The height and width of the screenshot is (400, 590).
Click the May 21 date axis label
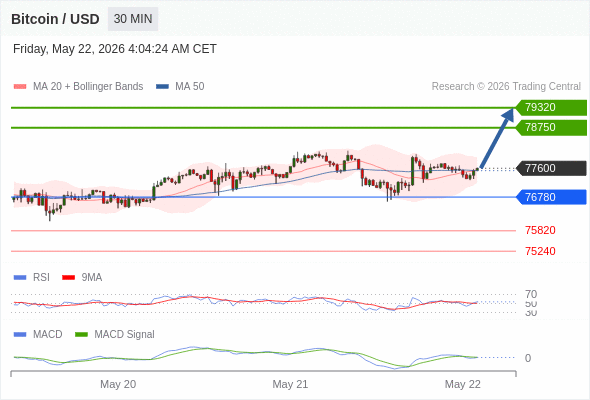tap(290, 384)
